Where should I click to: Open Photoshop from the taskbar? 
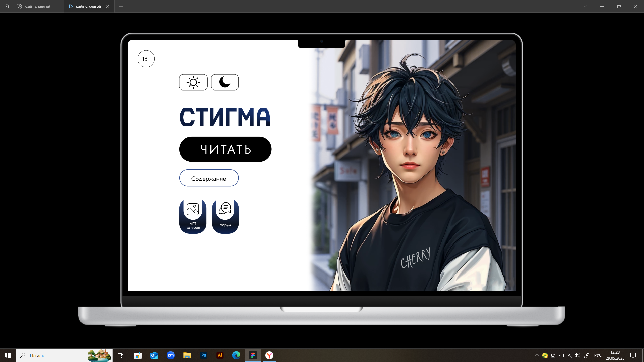[x=204, y=355]
